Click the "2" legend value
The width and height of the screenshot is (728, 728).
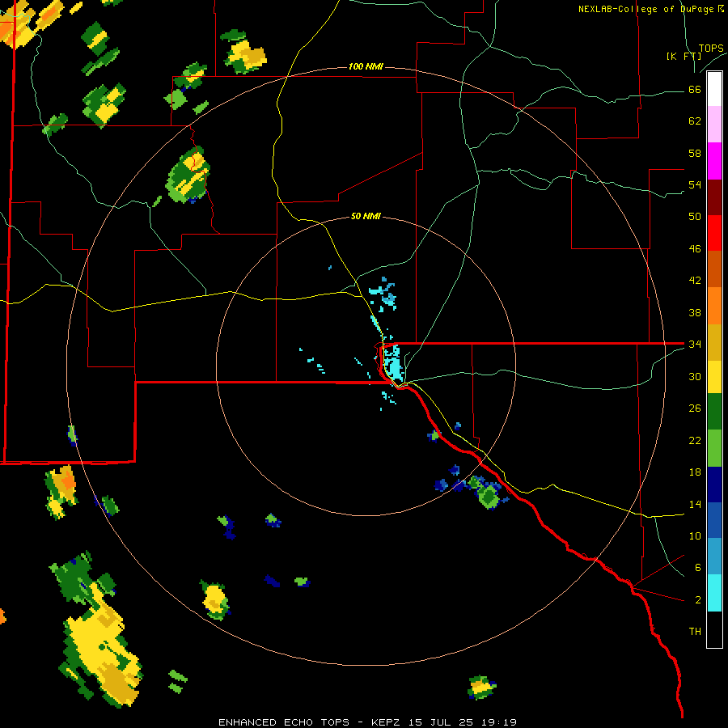698,600
